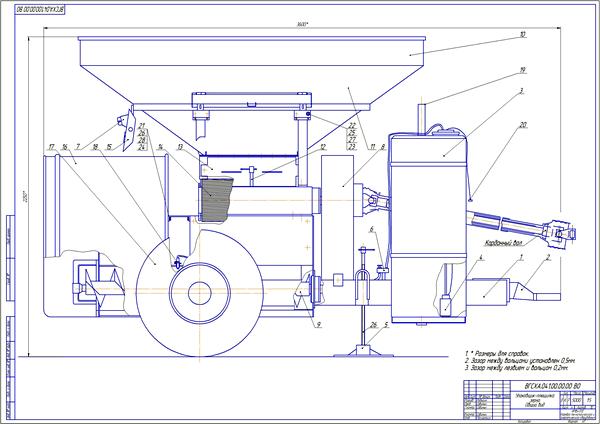Select callout number 8

click(x=383, y=147)
